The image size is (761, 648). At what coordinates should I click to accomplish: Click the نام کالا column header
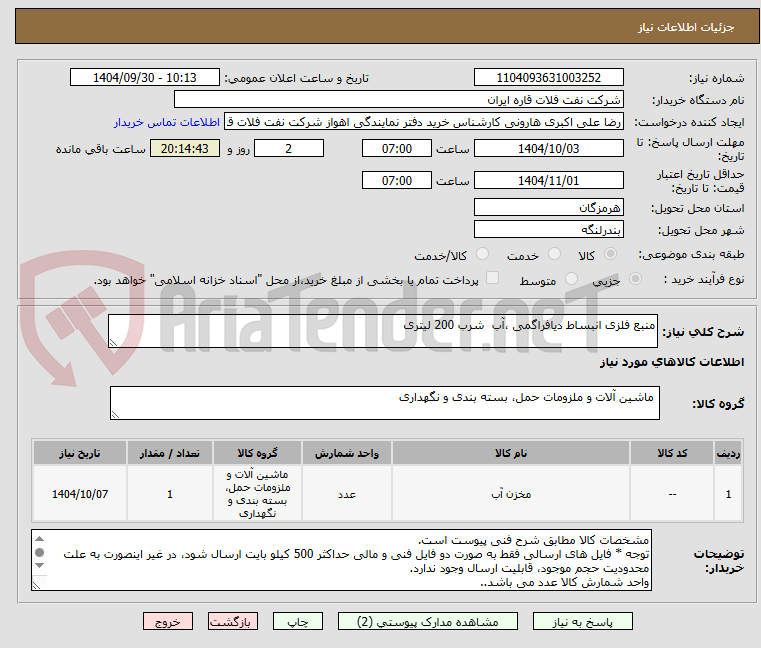[x=511, y=453]
